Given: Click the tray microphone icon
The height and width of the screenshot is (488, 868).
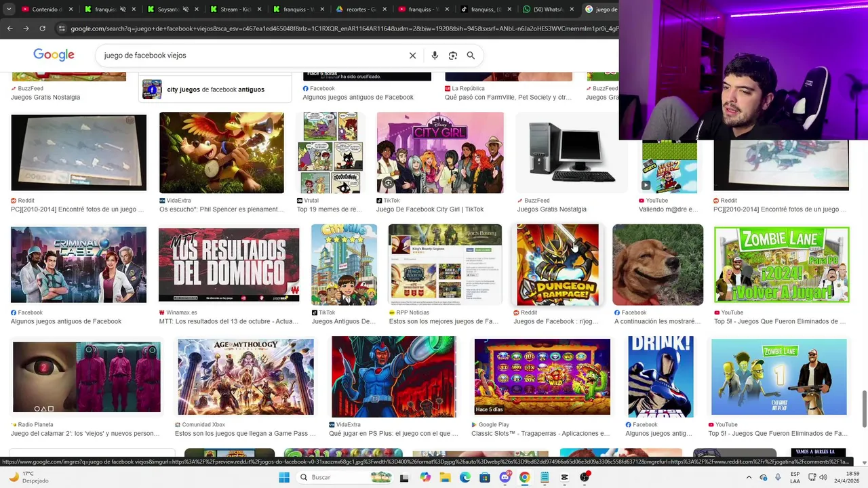Looking at the screenshot, I should coord(778,477).
